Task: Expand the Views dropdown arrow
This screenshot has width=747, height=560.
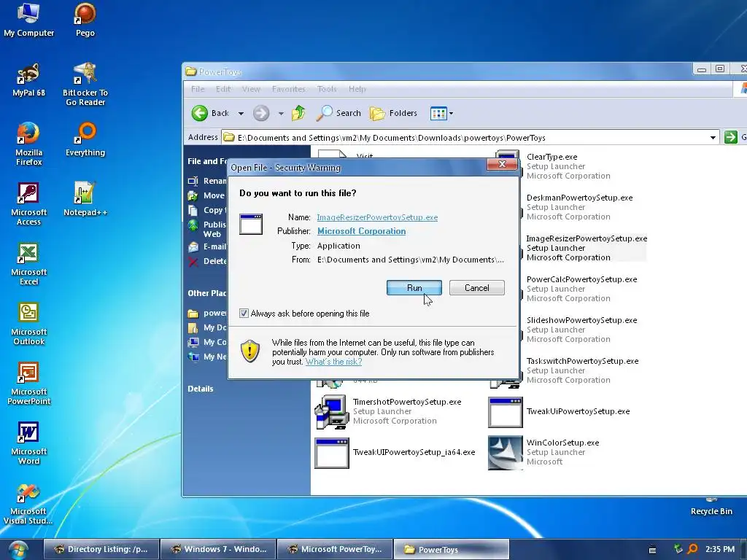Action: [x=451, y=113]
